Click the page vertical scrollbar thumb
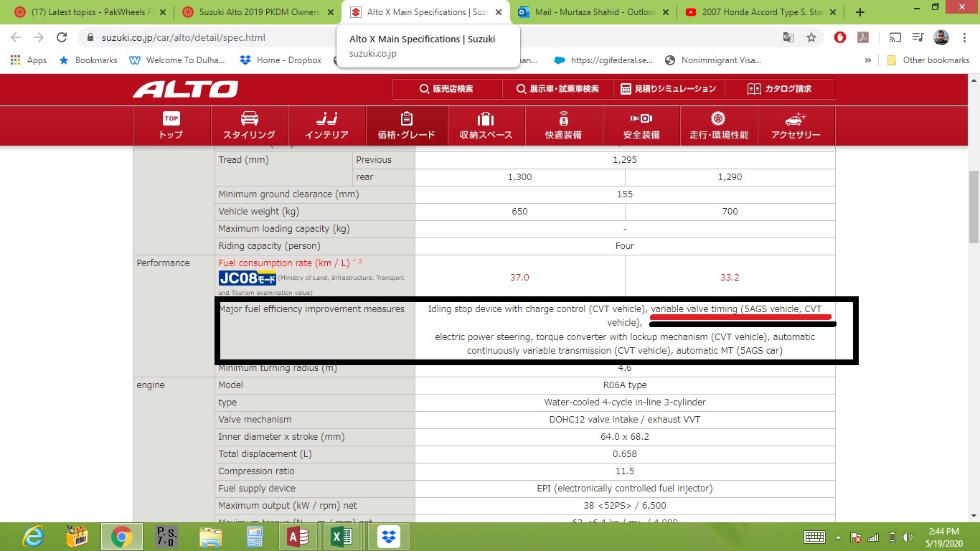This screenshot has width=980, height=551. [x=974, y=207]
